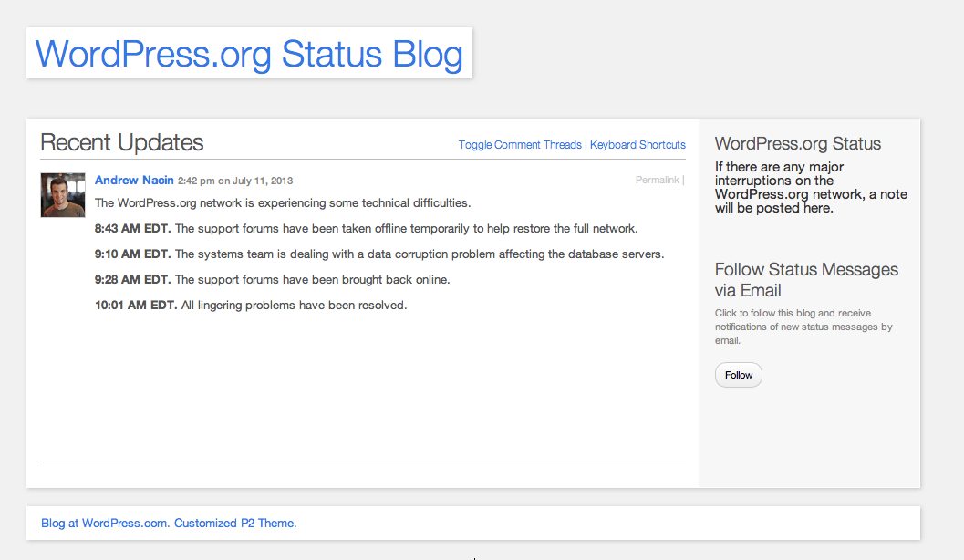Image resolution: width=964 pixels, height=560 pixels.
Task: Open the WordPress.org Status Blog title link
Action: click(x=249, y=54)
